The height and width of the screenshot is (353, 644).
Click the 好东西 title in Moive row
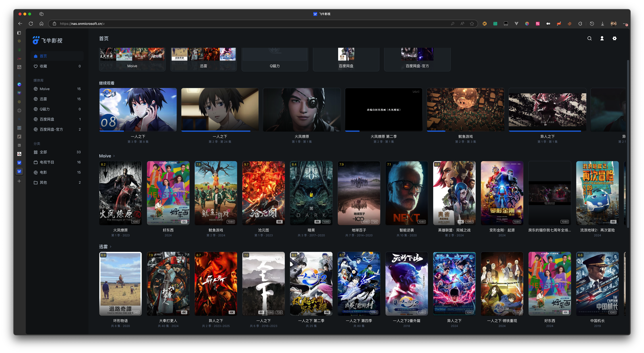tap(168, 230)
